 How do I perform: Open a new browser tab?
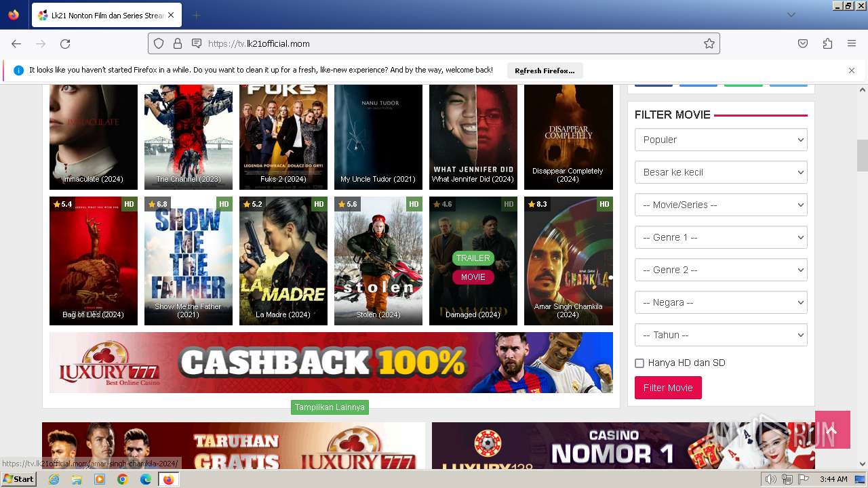(x=196, y=15)
